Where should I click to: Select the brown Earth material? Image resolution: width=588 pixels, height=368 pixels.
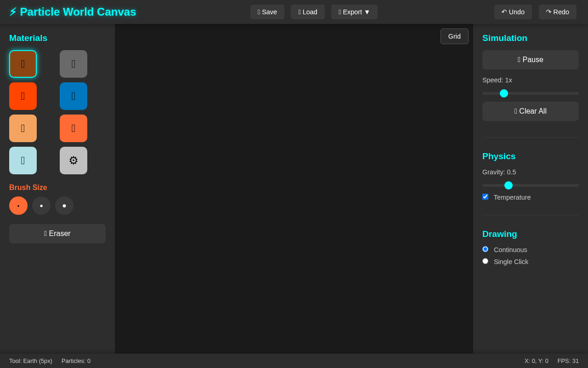[23, 64]
